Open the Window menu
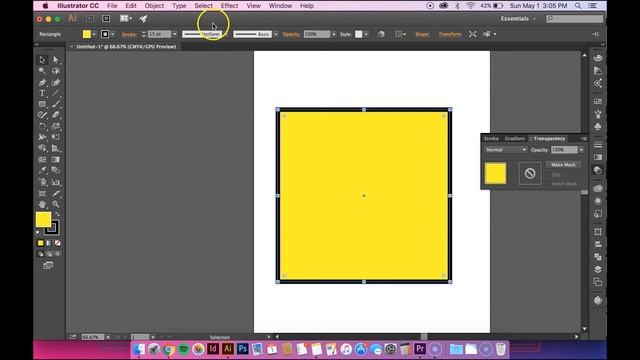Viewport: 640px width, 360px height. (x=280, y=6)
